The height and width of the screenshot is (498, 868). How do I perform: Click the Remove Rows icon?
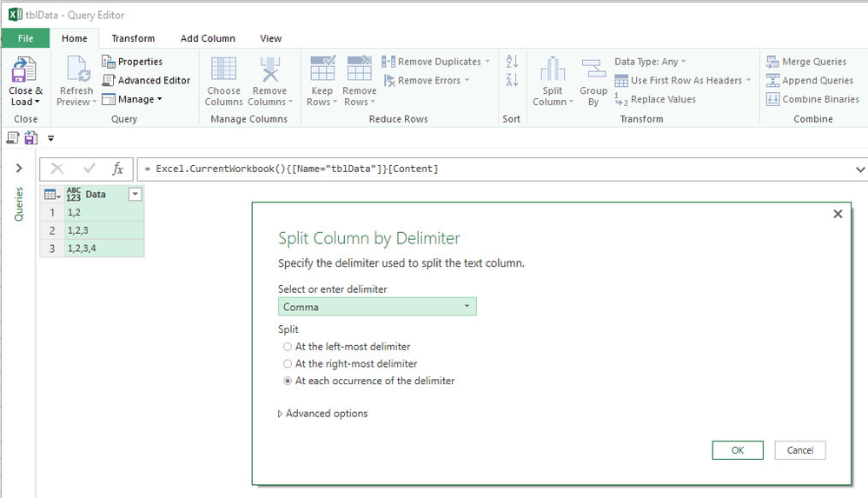(x=359, y=68)
